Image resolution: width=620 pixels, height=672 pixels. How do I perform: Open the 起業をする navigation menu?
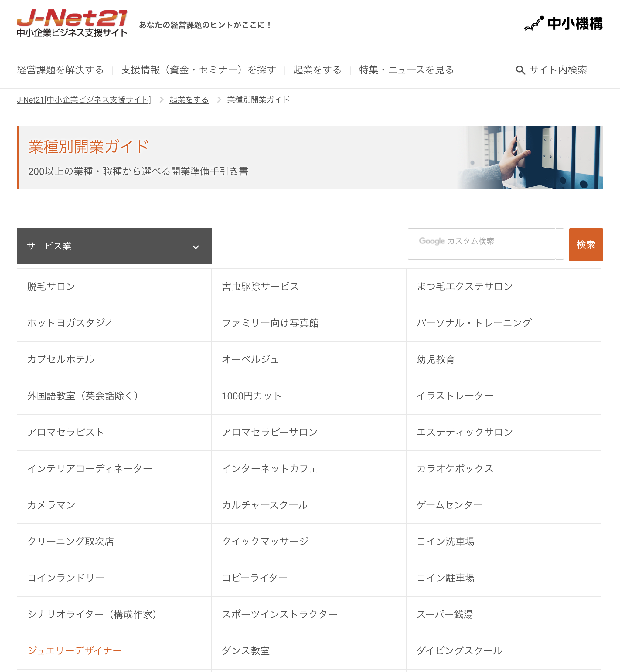317,70
